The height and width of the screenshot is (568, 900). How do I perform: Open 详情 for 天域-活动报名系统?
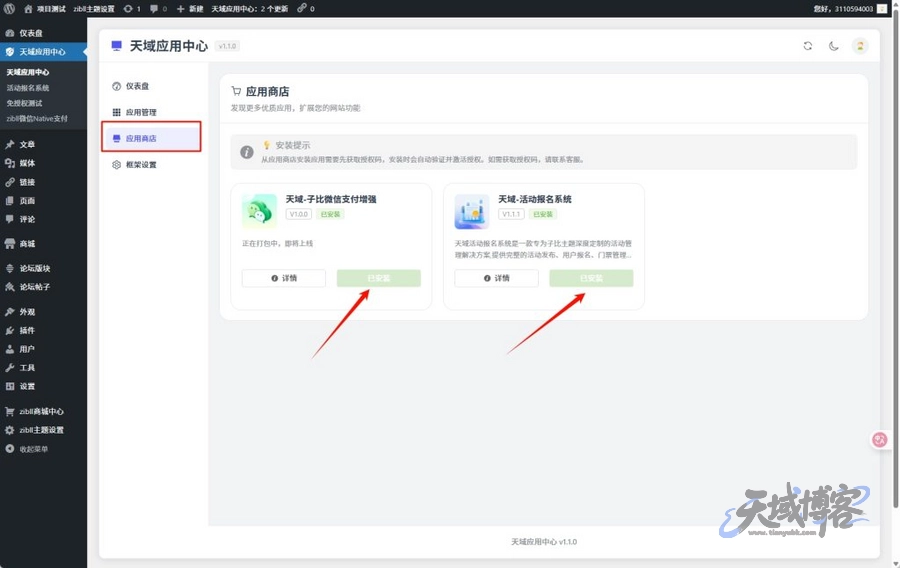pyautogui.click(x=496, y=278)
